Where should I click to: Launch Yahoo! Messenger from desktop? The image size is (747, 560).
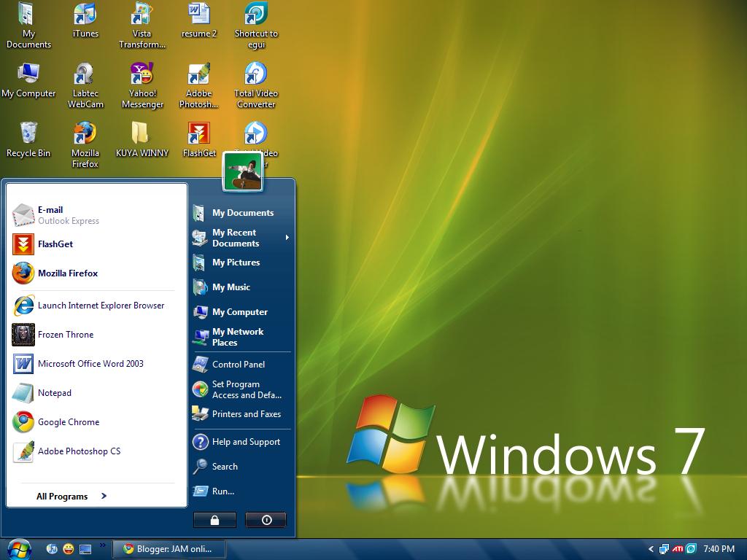[x=142, y=86]
